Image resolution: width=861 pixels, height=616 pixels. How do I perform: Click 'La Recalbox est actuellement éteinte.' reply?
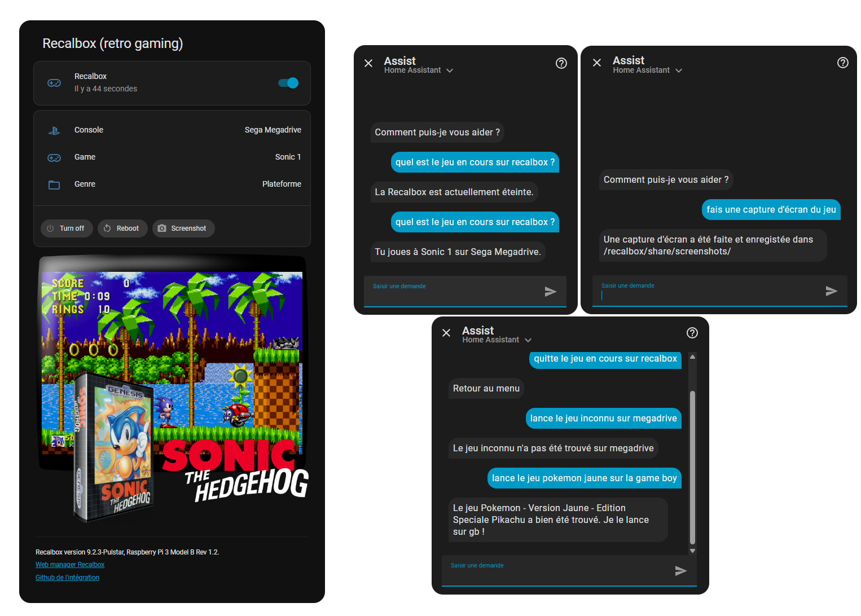pyautogui.click(x=454, y=192)
